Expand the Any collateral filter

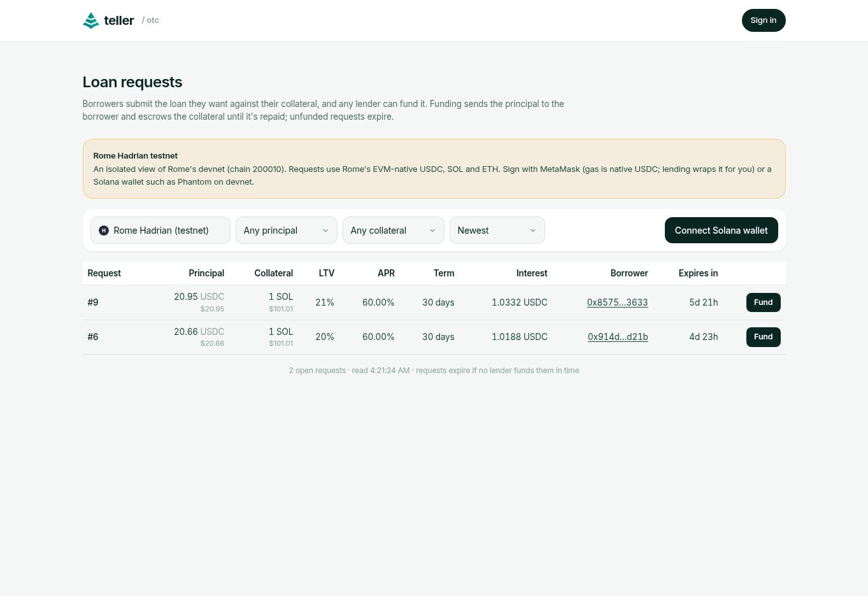pos(394,231)
